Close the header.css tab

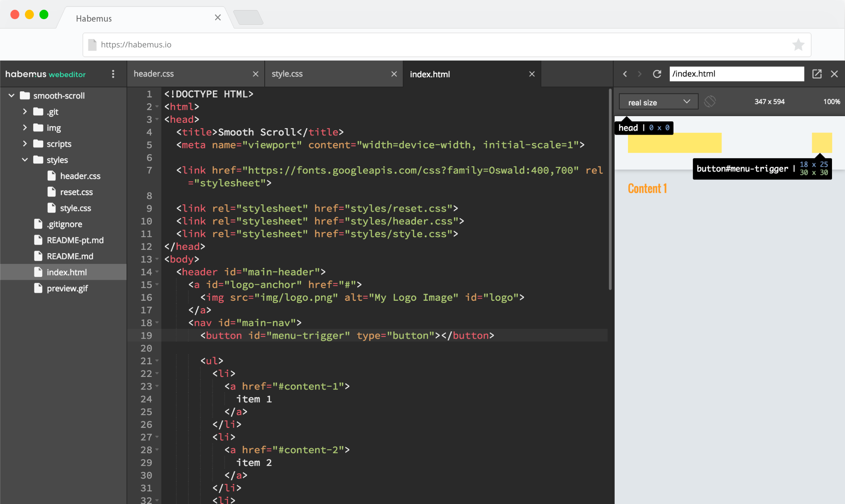[x=256, y=74]
